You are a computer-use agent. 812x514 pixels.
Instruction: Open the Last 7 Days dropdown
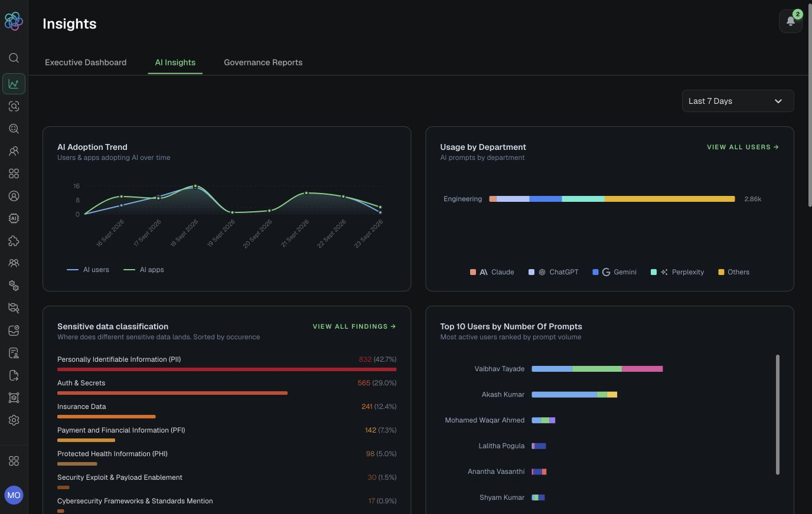click(x=738, y=101)
